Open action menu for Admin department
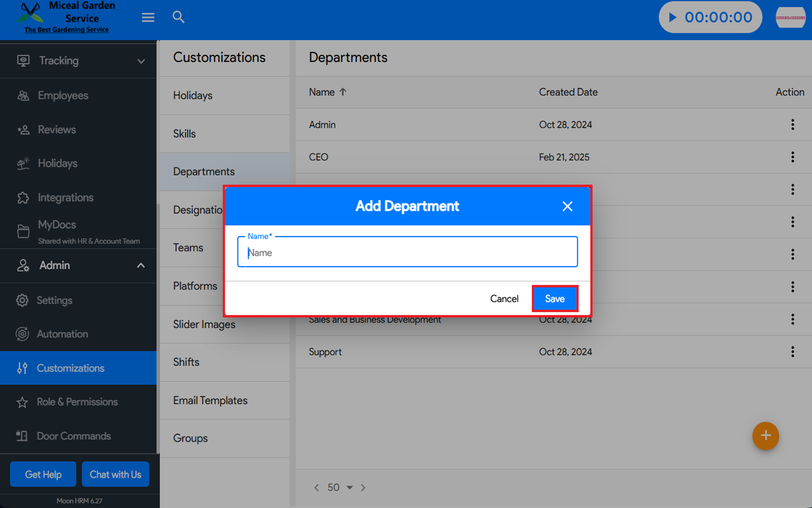 (792, 125)
